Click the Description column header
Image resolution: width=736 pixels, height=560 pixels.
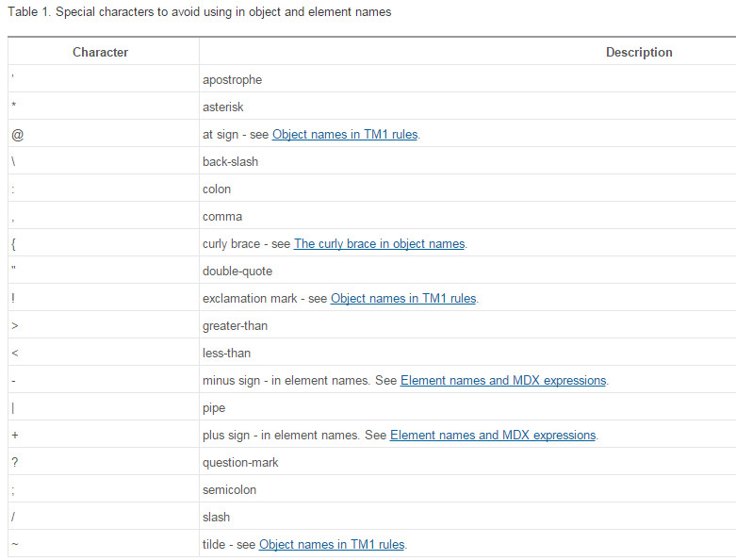click(639, 52)
